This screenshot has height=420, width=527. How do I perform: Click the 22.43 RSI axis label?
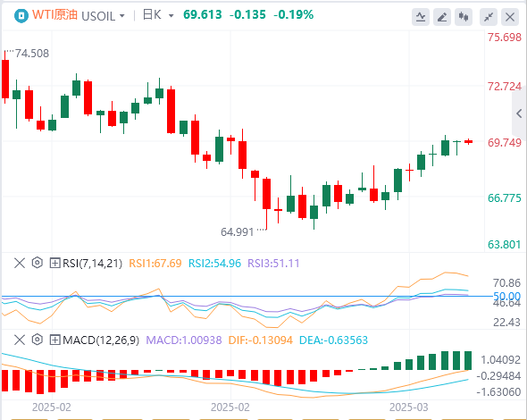pos(506,322)
